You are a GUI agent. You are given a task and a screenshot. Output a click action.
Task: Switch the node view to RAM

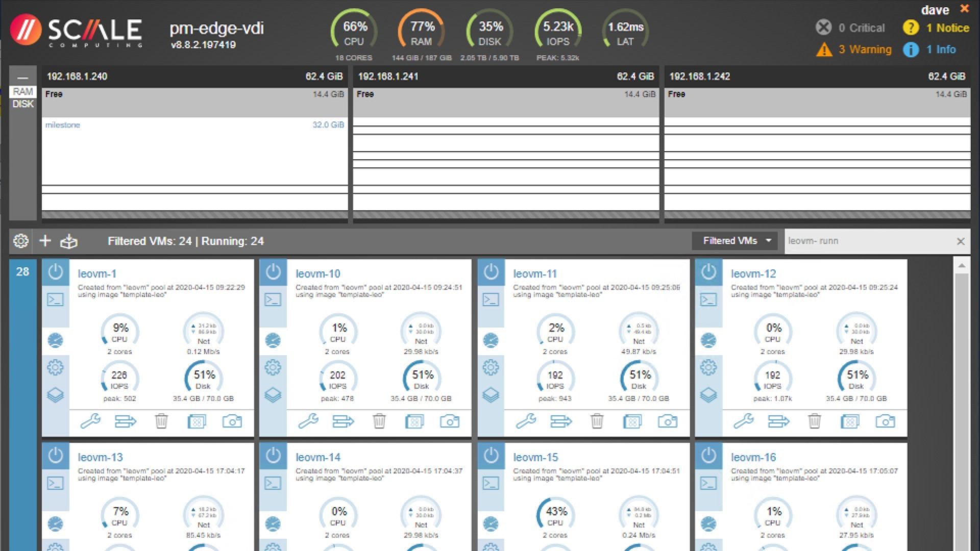(23, 92)
